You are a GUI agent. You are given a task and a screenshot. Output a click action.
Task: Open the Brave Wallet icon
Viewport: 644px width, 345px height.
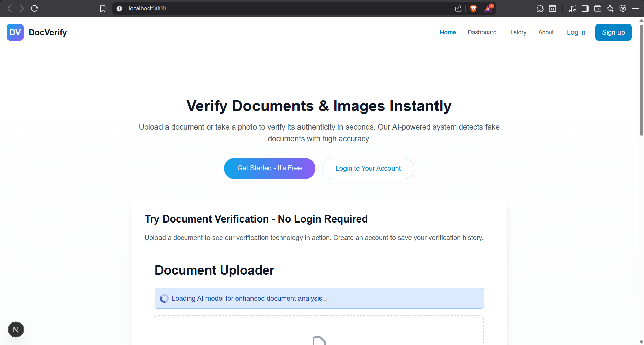click(x=598, y=8)
